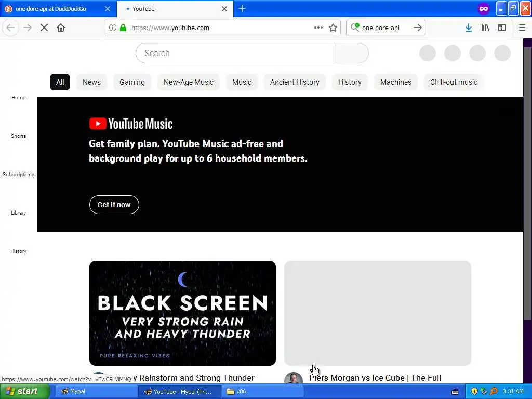
Task: Open a new tab with the plus button
Action: tap(242, 8)
